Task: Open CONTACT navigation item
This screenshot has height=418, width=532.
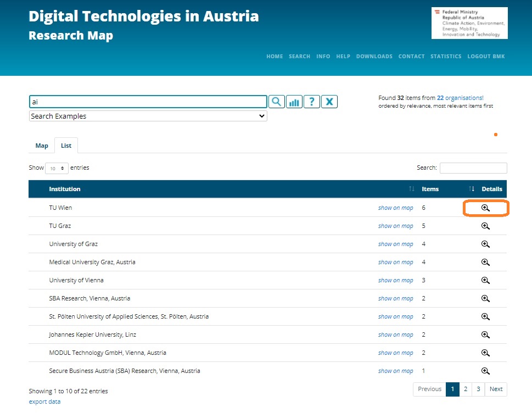Action: pyautogui.click(x=412, y=57)
